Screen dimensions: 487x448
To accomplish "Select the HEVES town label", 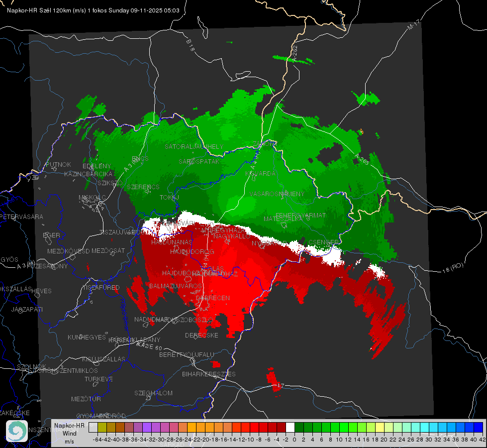I will (x=42, y=291).
